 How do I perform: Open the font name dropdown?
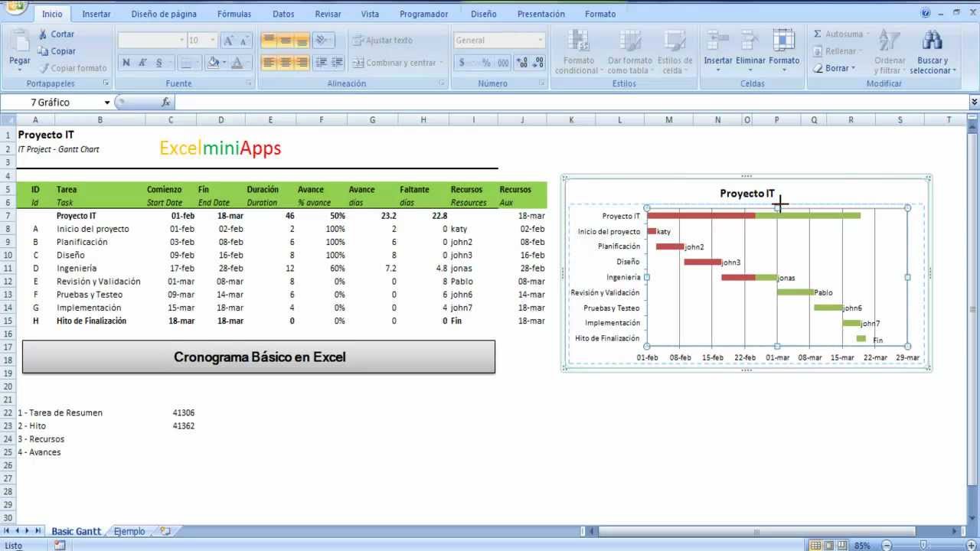[x=181, y=41]
